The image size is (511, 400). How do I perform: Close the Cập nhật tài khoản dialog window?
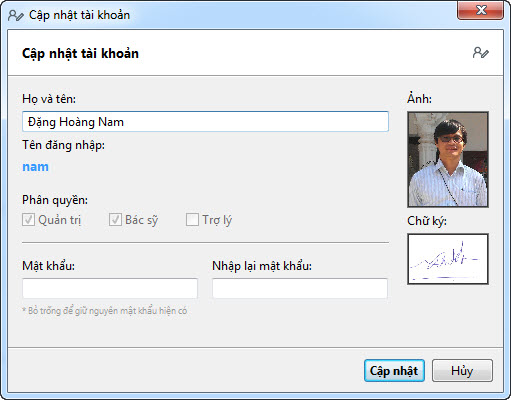coord(480,10)
